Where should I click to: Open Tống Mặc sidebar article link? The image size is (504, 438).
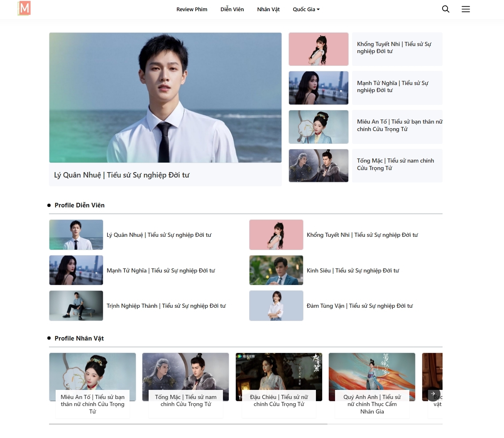[395, 164]
